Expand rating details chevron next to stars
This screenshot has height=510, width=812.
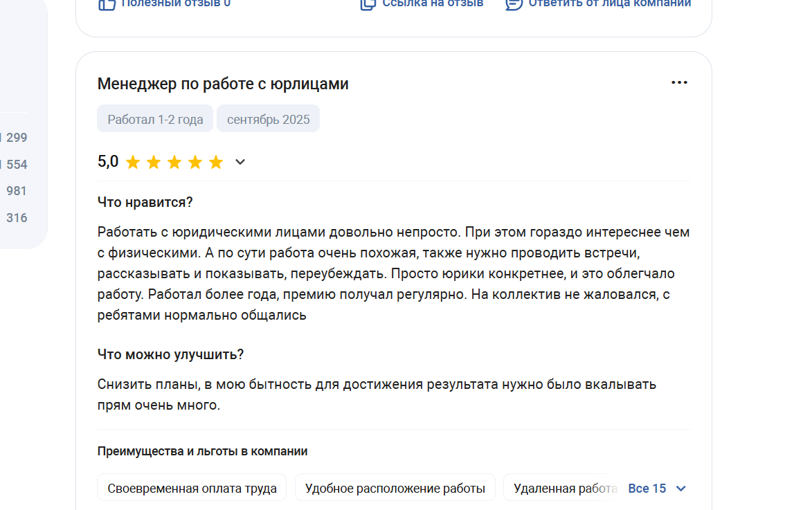click(x=240, y=162)
